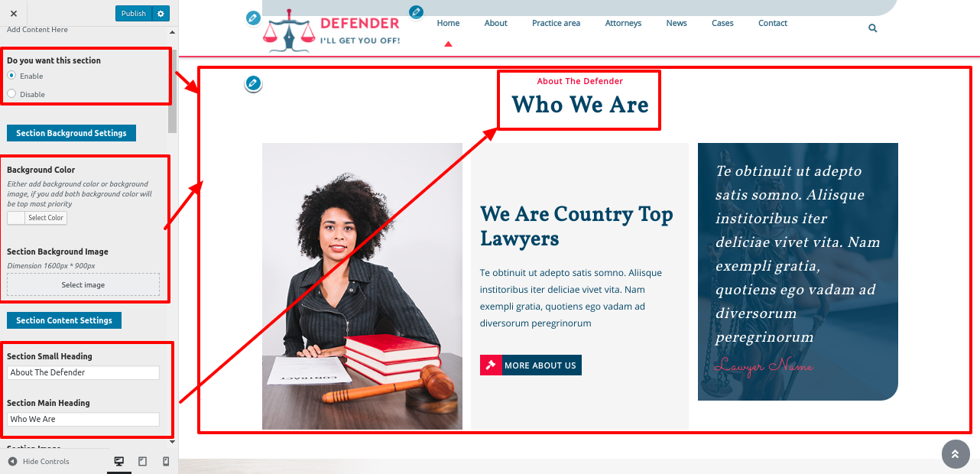
Task: Select the Enable radio option
Action: (x=11, y=76)
